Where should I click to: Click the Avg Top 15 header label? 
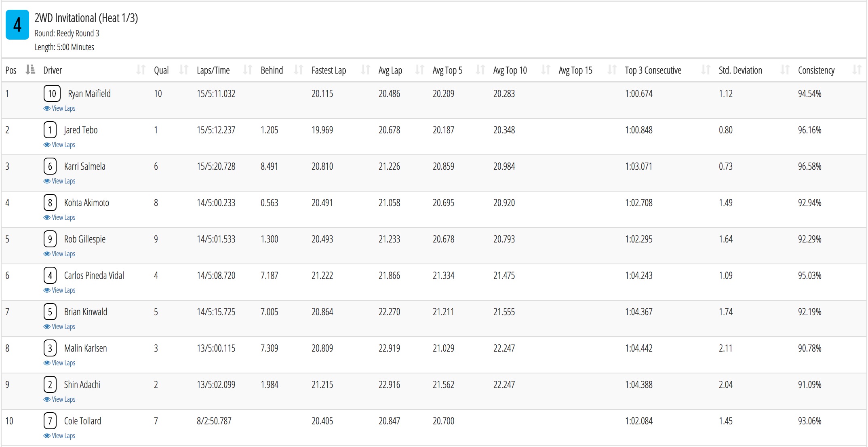[x=575, y=70]
